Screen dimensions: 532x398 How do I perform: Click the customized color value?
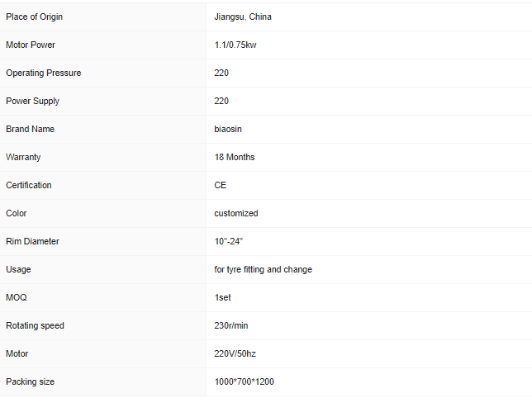click(x=236, y=213)
